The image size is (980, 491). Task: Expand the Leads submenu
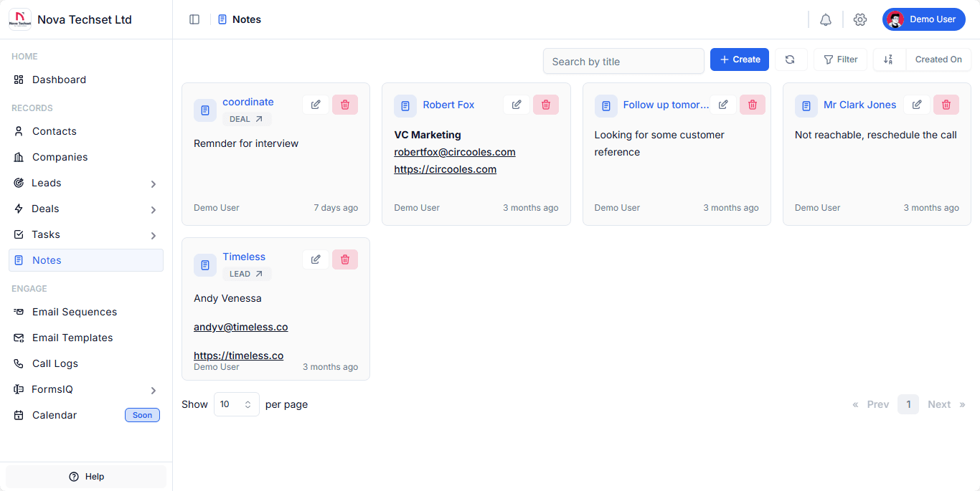(153, 183)
